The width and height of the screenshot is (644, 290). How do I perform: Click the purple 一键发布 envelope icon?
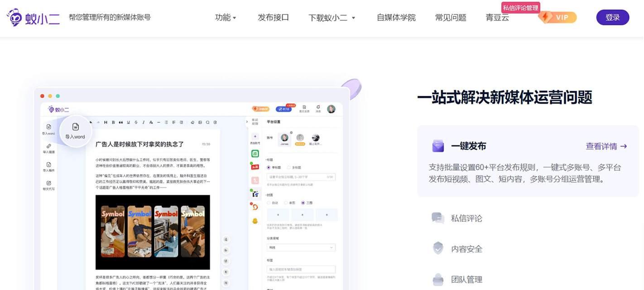[438, 146]
